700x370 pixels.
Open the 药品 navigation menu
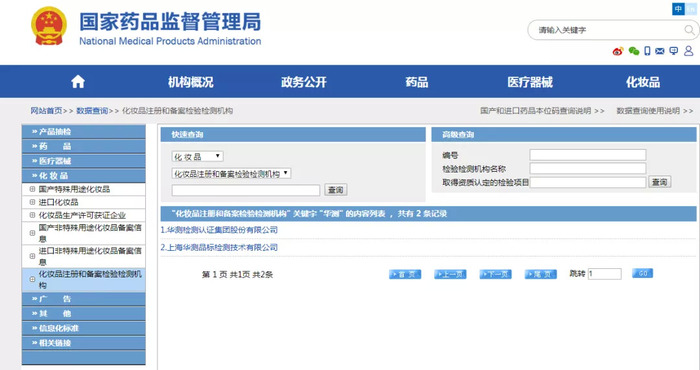(417, 82)
